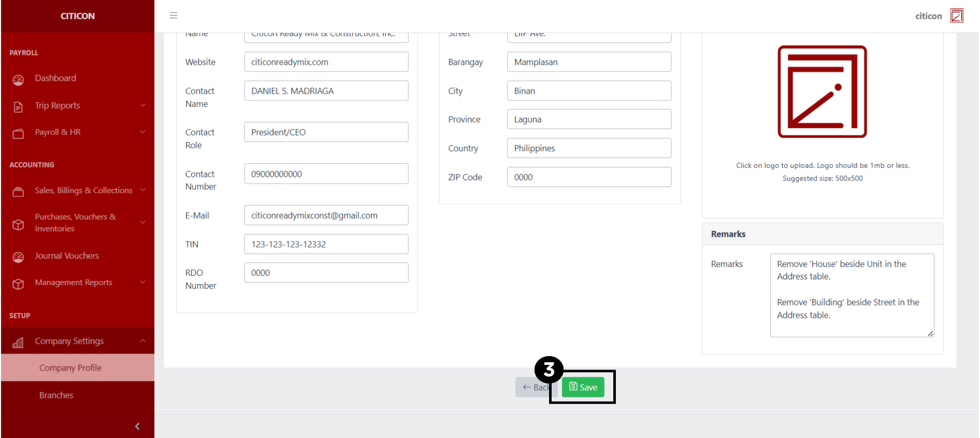Collapse the Company Settings menu
This screenshot has width=980, height=438.
pyautogui.click(x=142, y=341)
